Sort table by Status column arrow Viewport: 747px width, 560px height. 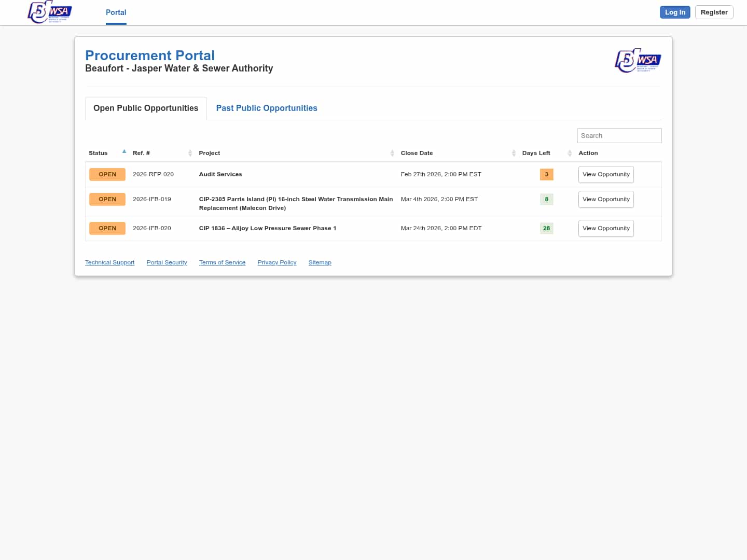click(124, 152)
